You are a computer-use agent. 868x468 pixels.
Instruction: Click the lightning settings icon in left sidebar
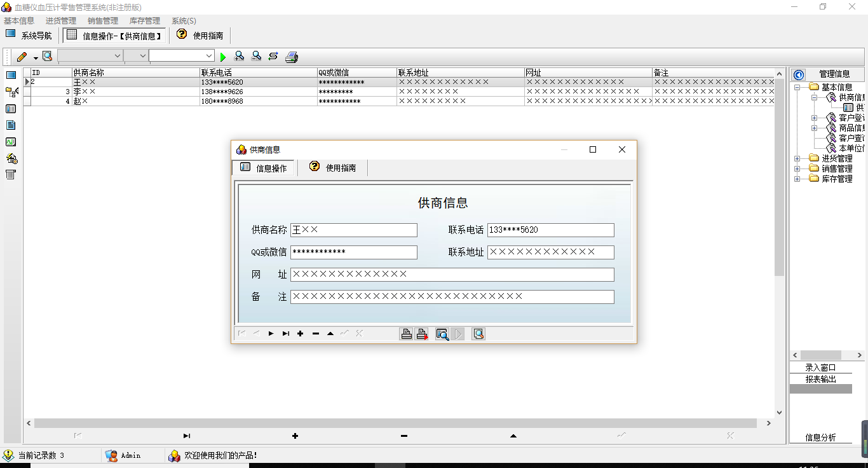pyautogui.click(x=11, y=158)
